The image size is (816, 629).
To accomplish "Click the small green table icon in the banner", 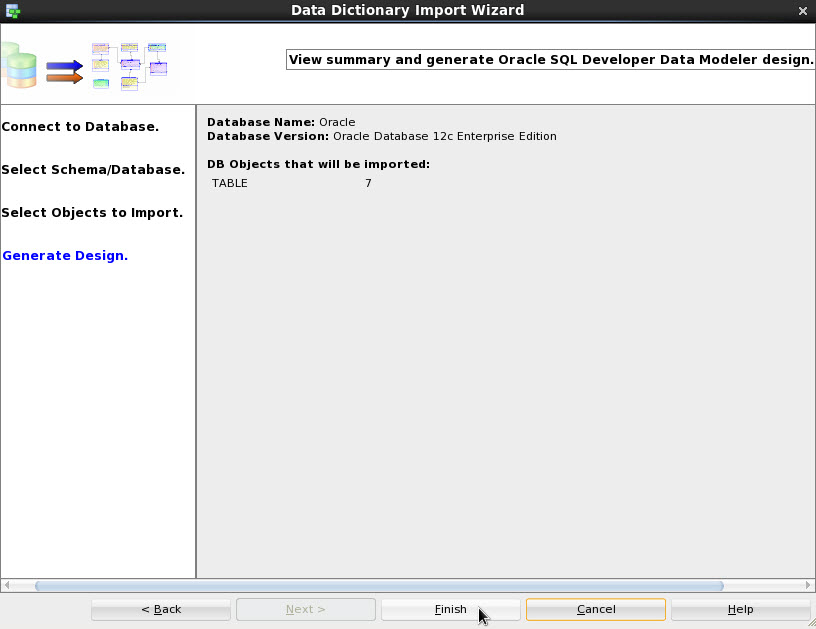I will click(x=100, y=84).
